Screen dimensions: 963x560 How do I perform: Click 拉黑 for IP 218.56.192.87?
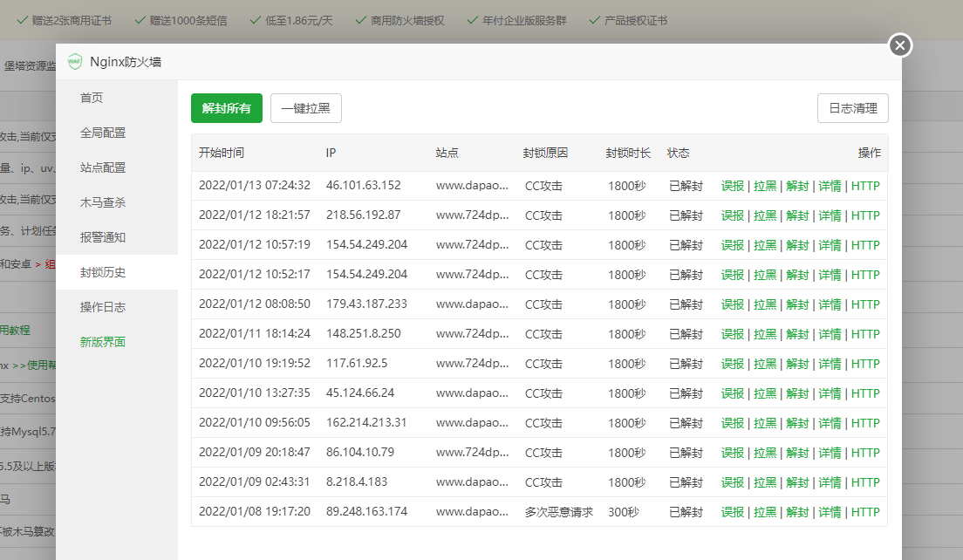765,215
